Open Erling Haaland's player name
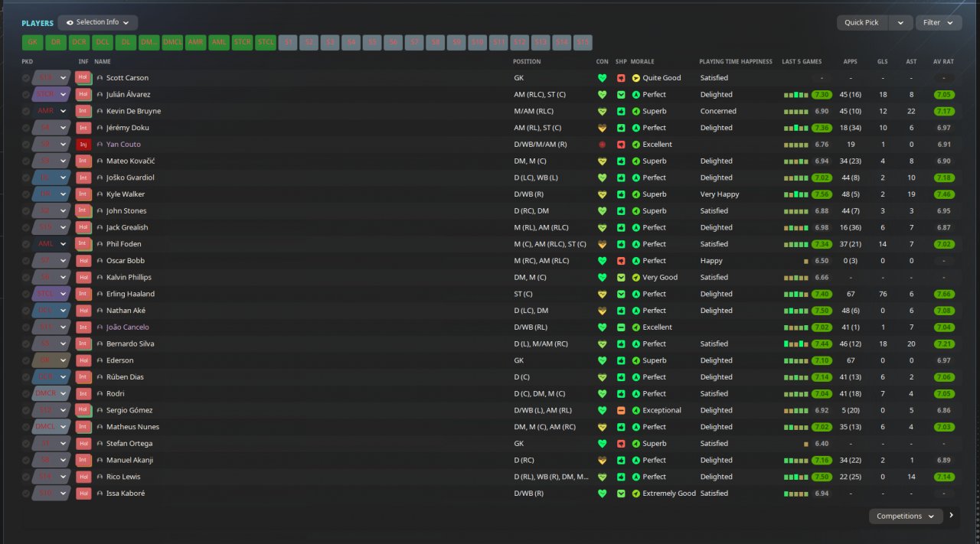Screen dimensions: 980x544 [130, 294]
